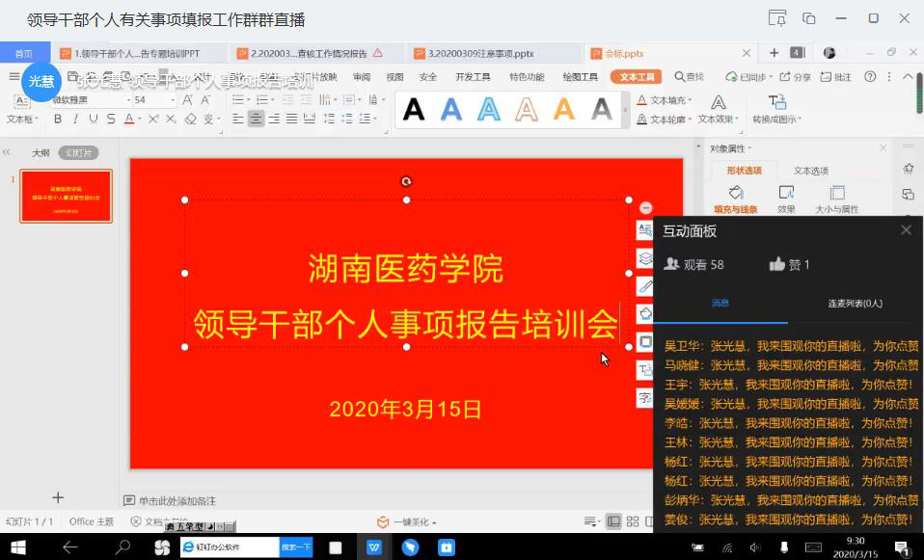Align text right
Screen dimensions: 924x560
click(274, 119)
